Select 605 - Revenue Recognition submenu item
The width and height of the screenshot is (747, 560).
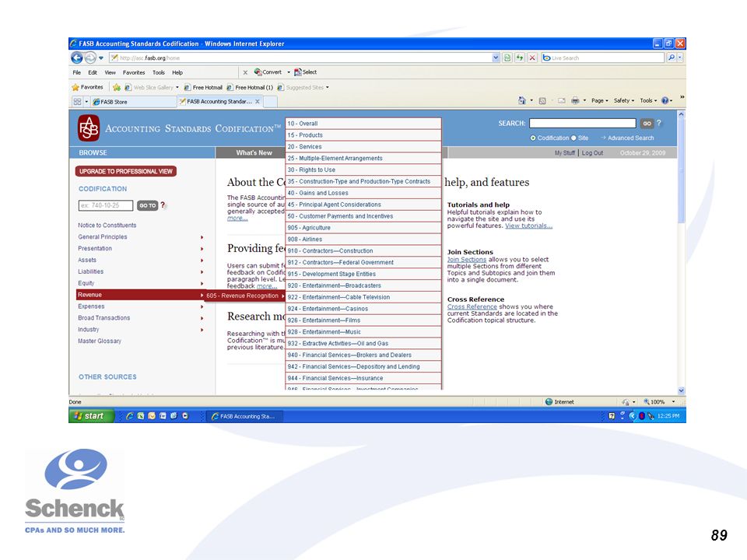(245, 296)
